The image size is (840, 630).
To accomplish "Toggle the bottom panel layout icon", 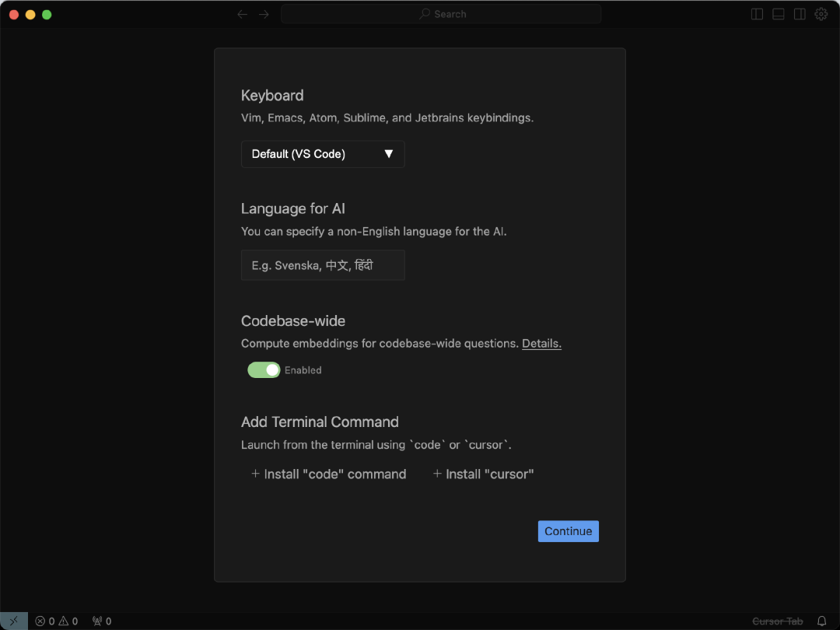I will (779, 14).
